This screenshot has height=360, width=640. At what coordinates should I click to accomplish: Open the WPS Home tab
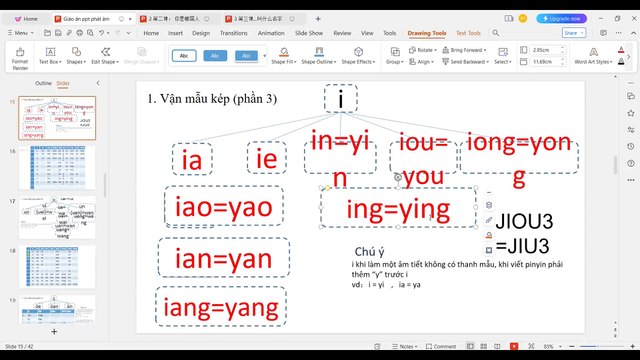click(26, 19)
